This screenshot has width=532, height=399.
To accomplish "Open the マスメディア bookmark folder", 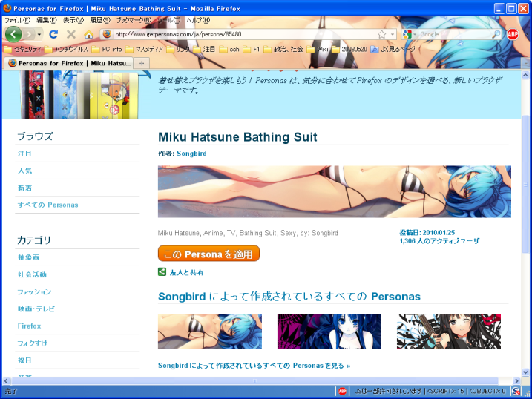I will click(144, 49).
